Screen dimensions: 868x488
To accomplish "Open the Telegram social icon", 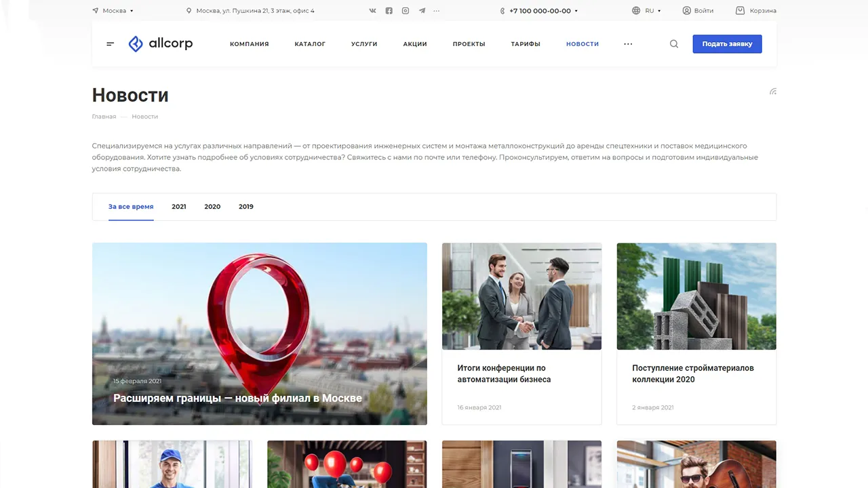I will pyautogui.click(x=422, y=11).
